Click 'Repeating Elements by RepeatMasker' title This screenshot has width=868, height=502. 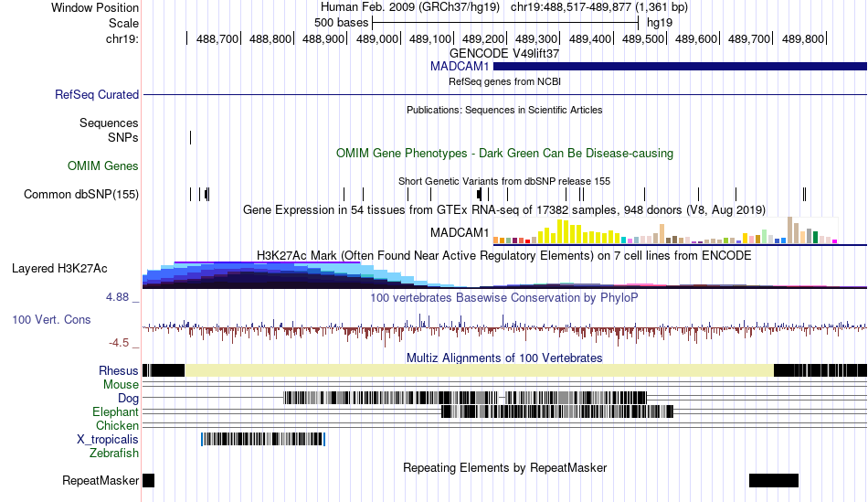[x=505, y=467]
